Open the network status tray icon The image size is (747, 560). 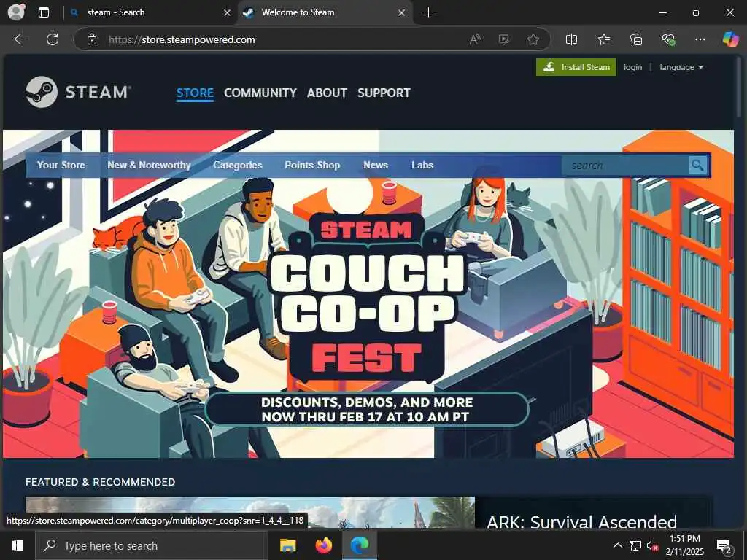(635, 545)
